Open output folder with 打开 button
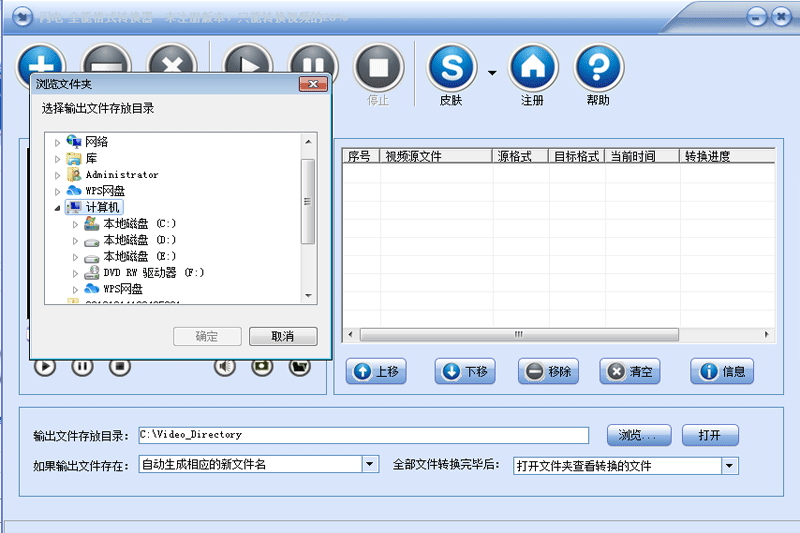The height and width of the screenshot is (533, 800). (x=710, y=435)
